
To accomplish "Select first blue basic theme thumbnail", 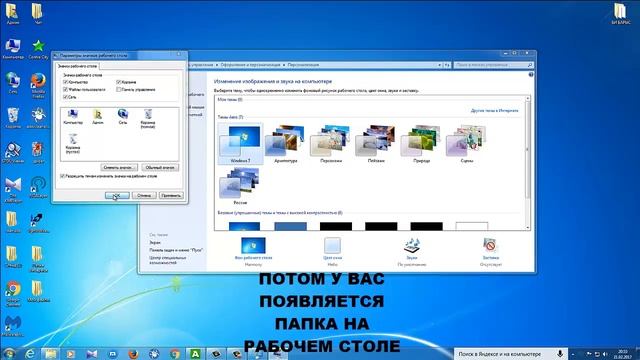I will pyautogui.click(x=244, y=226).
